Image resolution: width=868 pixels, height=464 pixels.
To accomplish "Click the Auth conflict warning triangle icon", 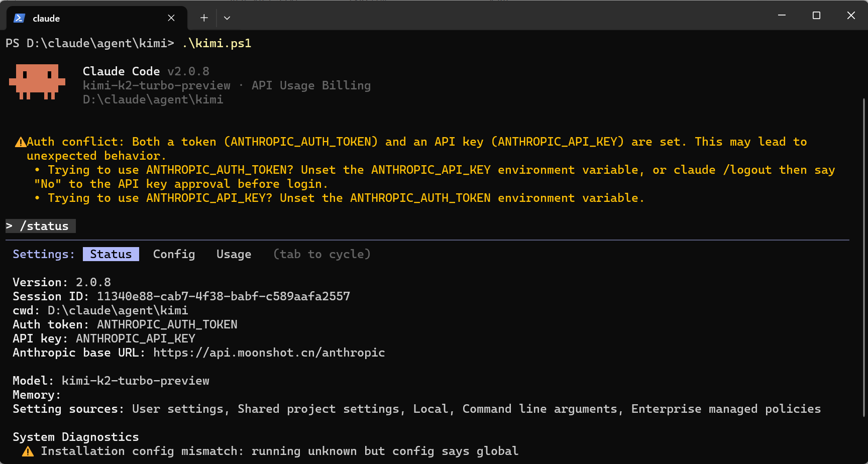I will (21, 142).
